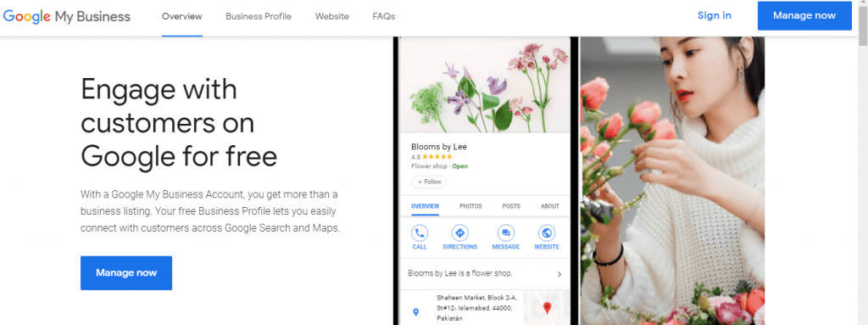868x325 pixels.
Task: Click the blue location pin icon
Action: 416,313
